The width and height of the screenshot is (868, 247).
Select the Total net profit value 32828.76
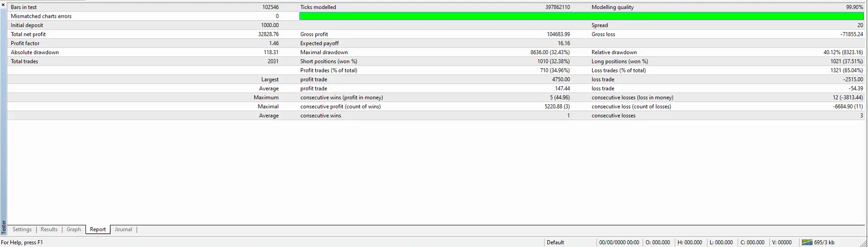(268, 34)
